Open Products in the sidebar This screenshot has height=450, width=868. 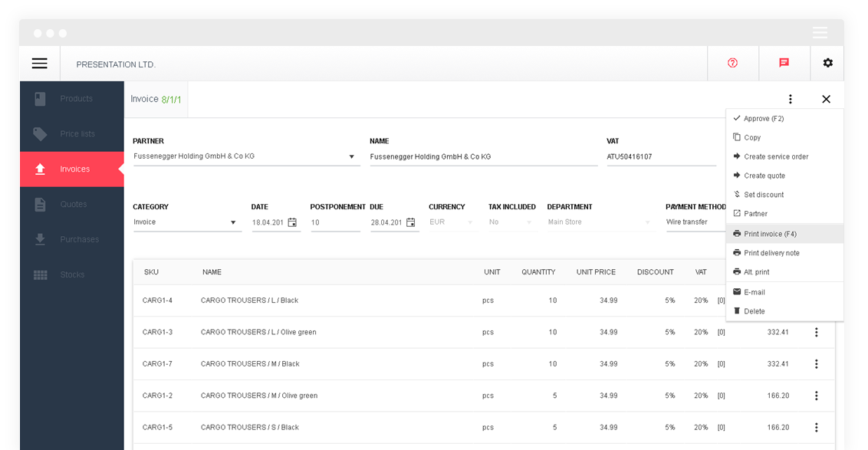(72, 99)
